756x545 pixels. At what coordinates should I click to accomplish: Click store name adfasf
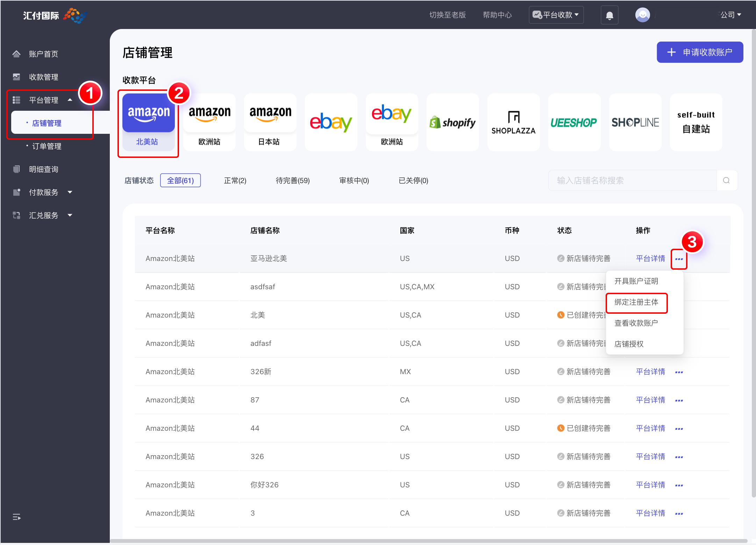coord(261,343)
